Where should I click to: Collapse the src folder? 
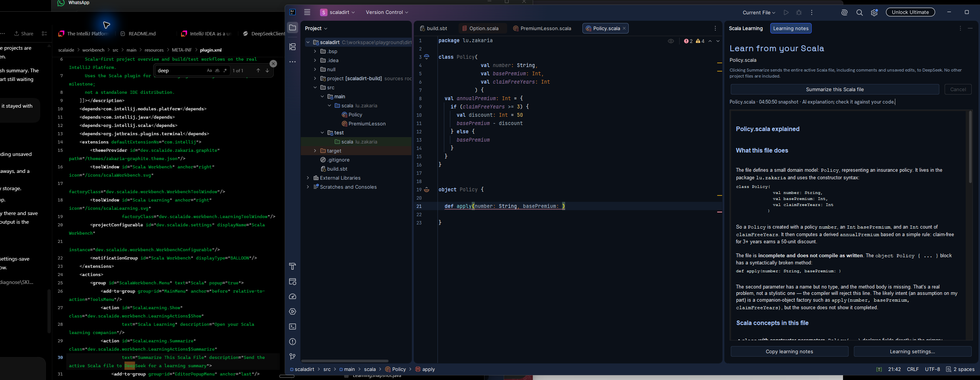tap(315, 87)
